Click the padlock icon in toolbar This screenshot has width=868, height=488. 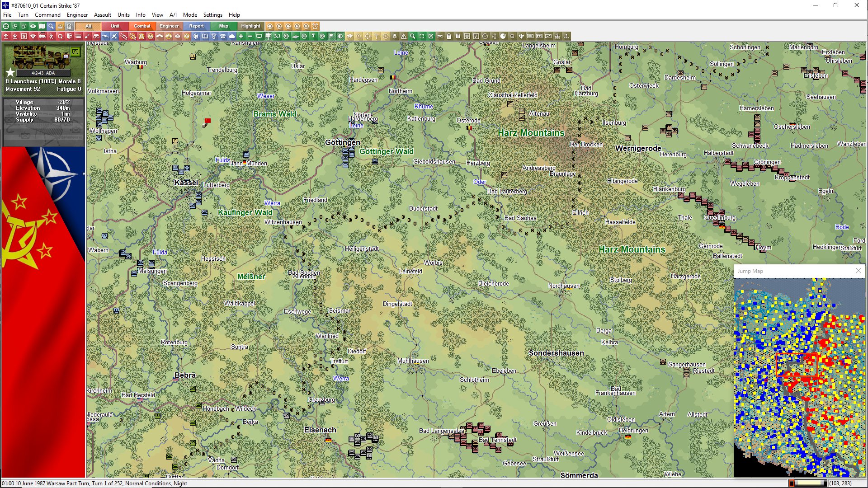point(449,36)
